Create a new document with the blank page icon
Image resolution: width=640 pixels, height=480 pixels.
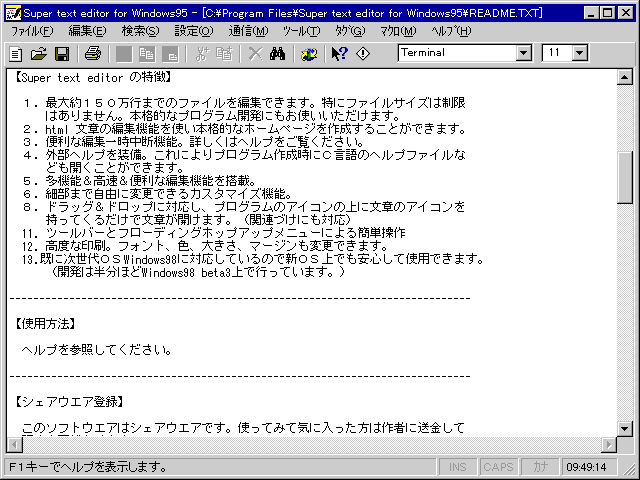[16, 54]
